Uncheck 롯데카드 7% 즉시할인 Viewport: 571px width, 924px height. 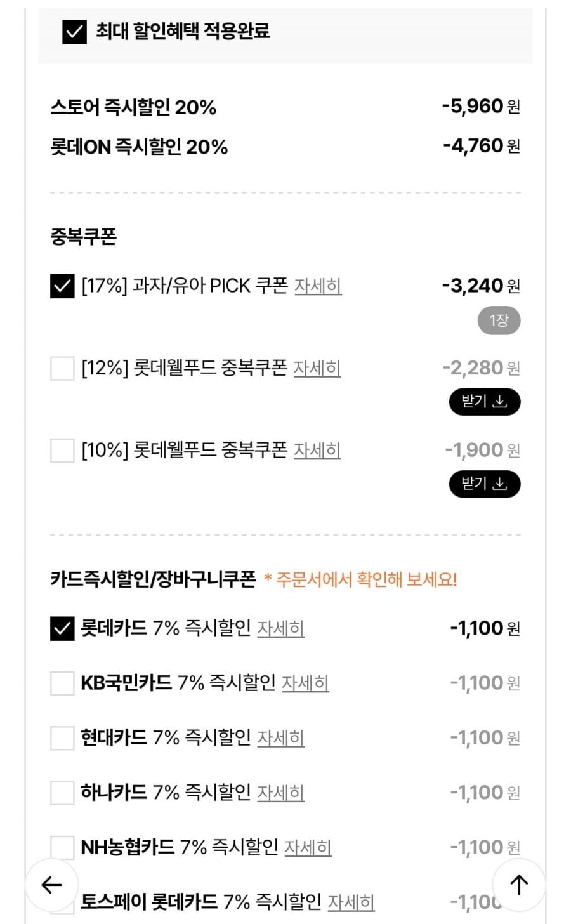coord(62,628)
